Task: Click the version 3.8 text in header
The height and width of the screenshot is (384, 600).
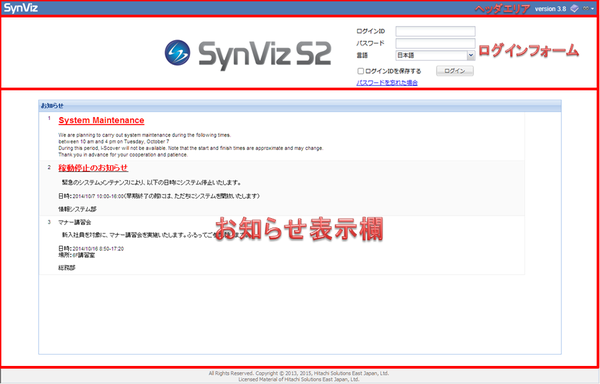Action: 550,9
